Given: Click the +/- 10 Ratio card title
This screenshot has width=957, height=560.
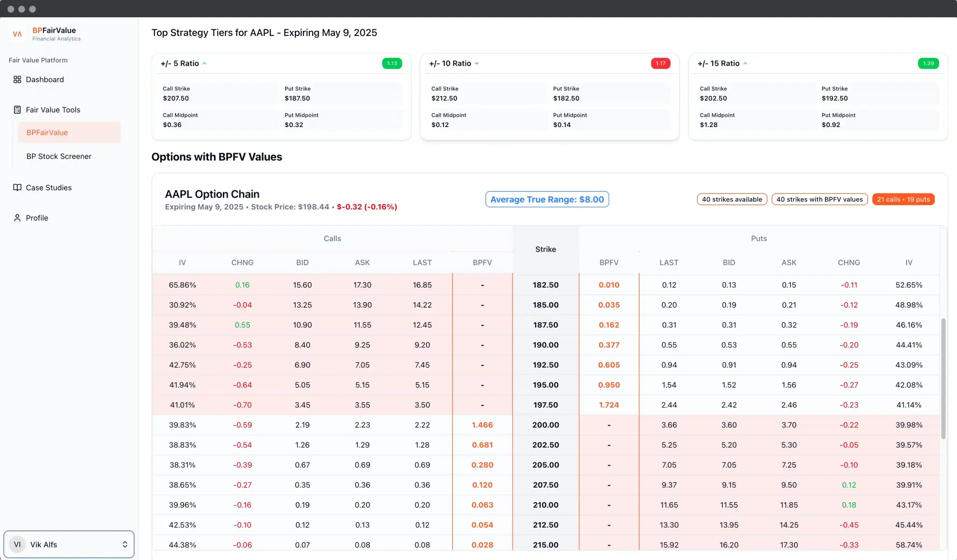Looking at the screenshot, I should [450, 64].
